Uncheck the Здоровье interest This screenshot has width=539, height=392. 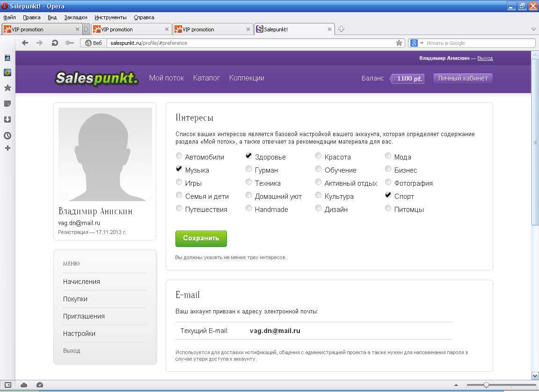pyautogui.click(x=248, y=156)
